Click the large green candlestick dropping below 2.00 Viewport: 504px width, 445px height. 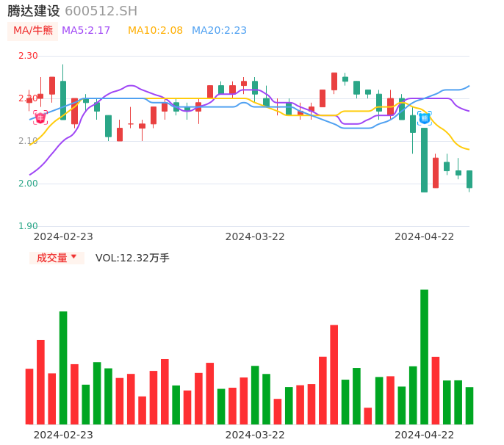coord(424,160)
